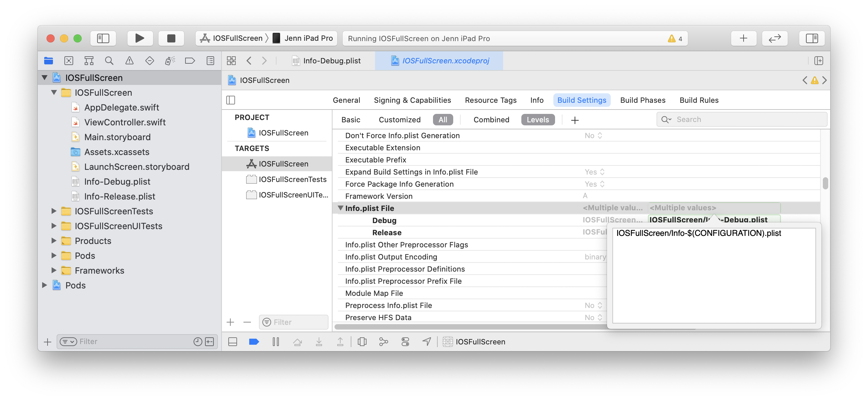Click the Debug navigator spray-can icon
This screenshot has width=868, height=401.
coord(170,61)
